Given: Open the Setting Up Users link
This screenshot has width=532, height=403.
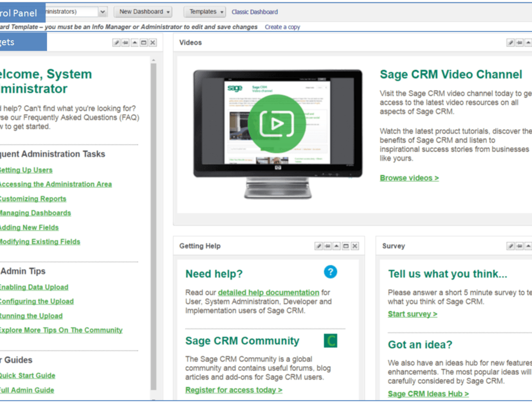Looking at the screenshot, I should [26, 170].
